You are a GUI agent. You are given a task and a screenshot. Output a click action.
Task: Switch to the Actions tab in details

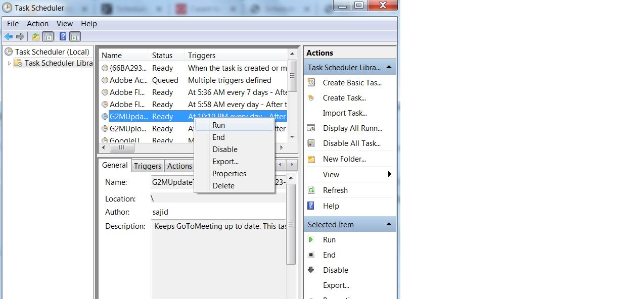point(179,166)
